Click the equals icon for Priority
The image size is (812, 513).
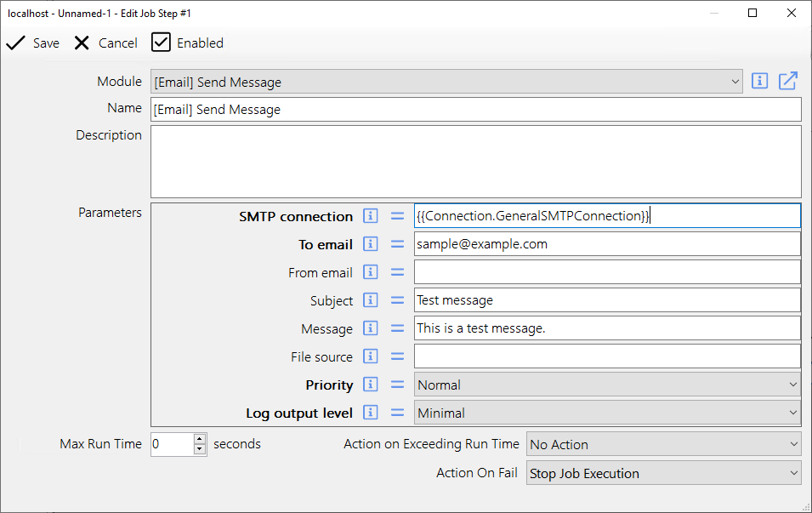point(397,384)
